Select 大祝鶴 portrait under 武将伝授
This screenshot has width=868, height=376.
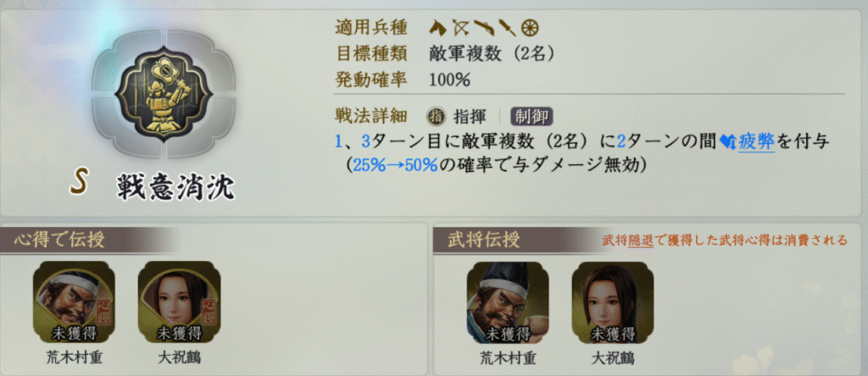tap(613, 302)
